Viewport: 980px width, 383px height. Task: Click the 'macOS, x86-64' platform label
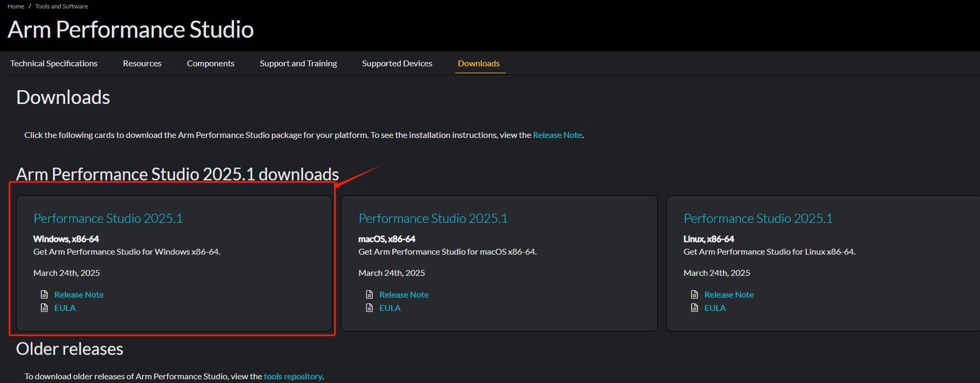click(x=387, y=239)
